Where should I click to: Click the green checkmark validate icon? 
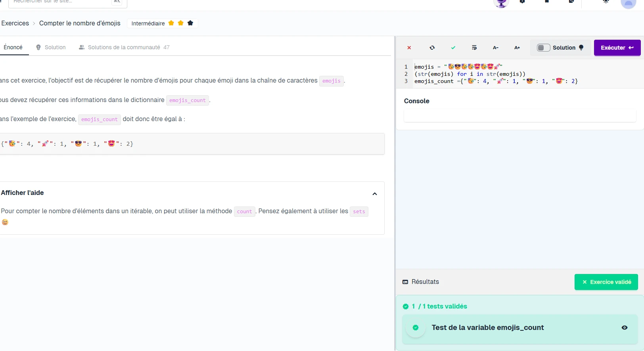point(453,48)
